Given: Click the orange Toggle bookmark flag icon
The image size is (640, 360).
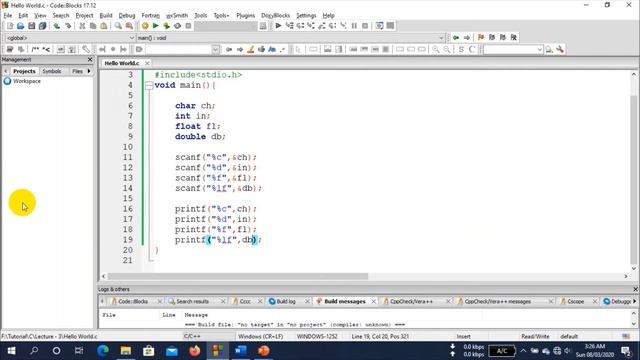Looking at the screenshot, I should pos(481,37).
